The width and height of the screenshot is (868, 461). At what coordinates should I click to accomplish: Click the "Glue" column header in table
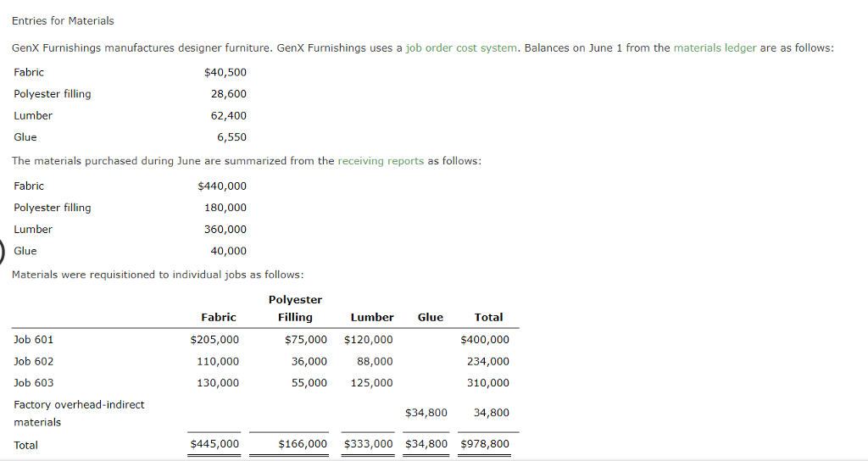coord(430,318)
